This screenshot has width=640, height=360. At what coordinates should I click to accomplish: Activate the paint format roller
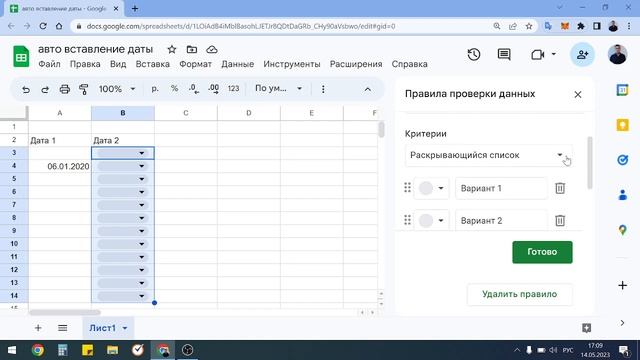(84, 89)
